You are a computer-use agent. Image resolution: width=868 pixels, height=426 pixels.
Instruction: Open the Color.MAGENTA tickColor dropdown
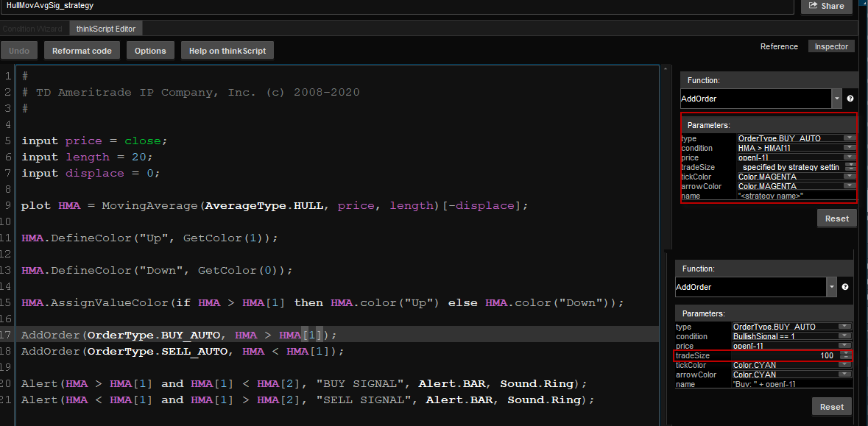point(850,177)
